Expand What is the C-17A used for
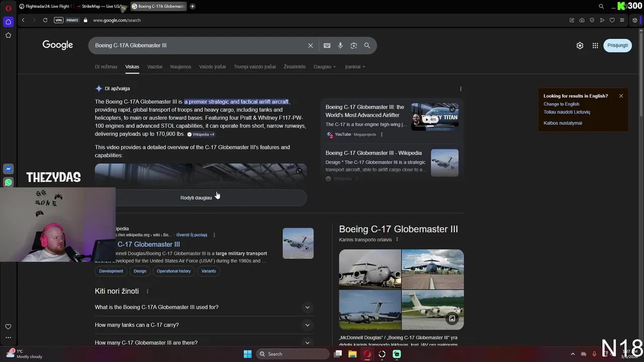Screen dimensions: 644x362 point(204,307)
